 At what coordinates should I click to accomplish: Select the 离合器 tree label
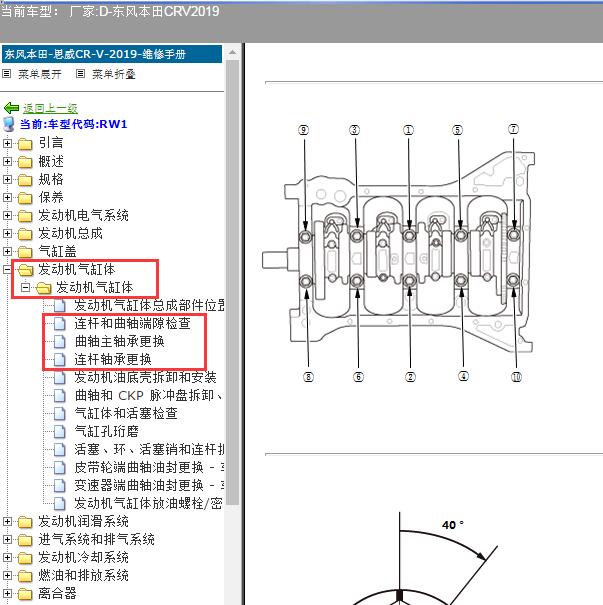57,593
